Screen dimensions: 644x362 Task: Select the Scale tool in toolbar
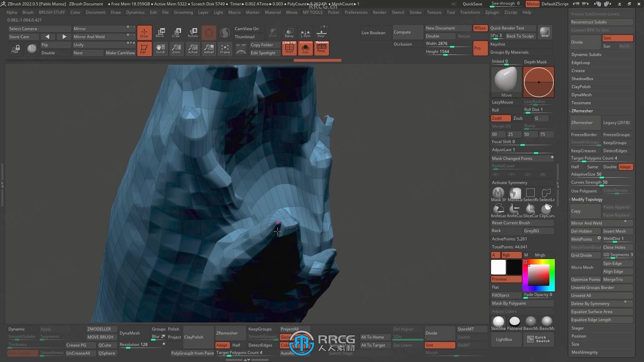point(176,32)
